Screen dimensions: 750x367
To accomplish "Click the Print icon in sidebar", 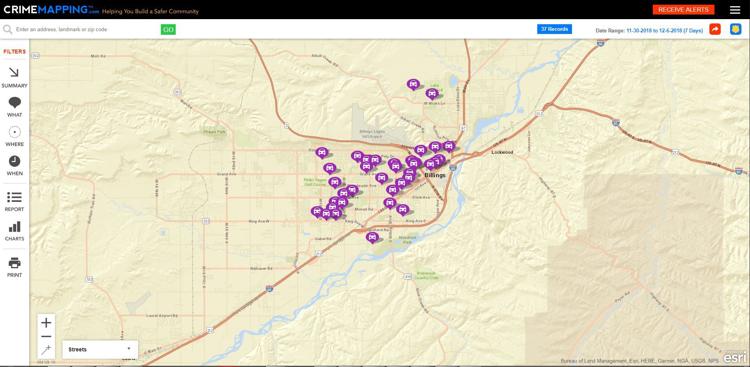I will 15,263.
